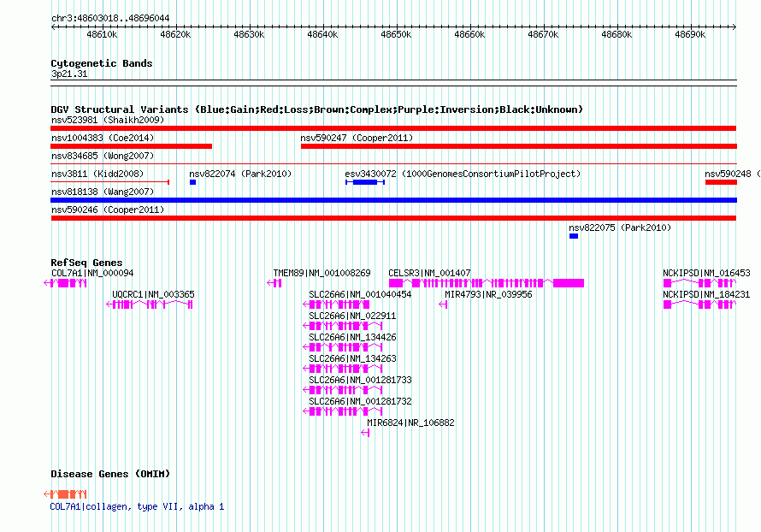Select the 3p21.31 cytogenetic band label
This screenshot has width=761, height=532.
click(69, 74)
